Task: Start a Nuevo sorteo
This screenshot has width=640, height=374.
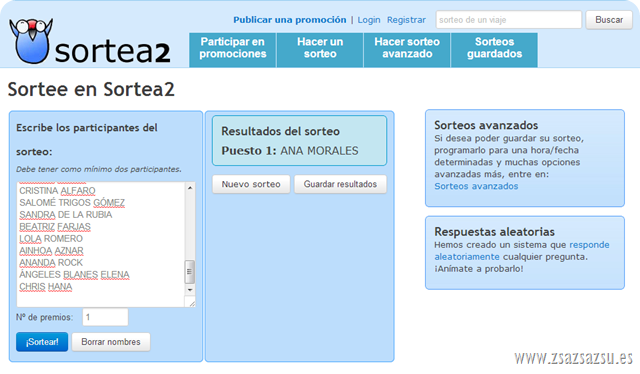Action: (x=251, y=184)
